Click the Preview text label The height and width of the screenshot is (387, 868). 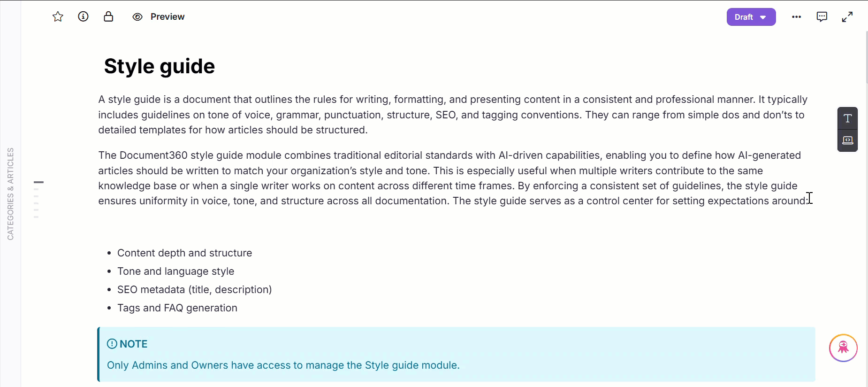pos(168,17)
